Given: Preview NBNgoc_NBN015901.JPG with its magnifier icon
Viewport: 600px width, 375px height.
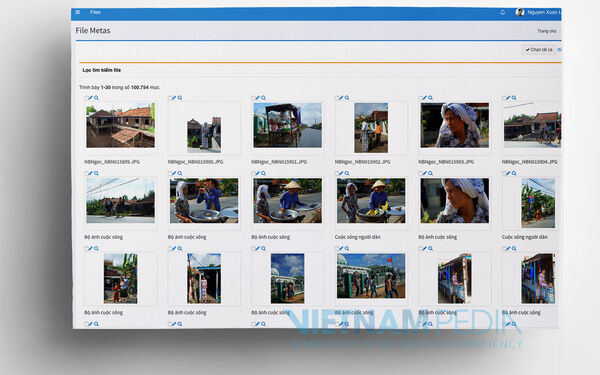Looking at the screenshot, I should pos(263,98).
